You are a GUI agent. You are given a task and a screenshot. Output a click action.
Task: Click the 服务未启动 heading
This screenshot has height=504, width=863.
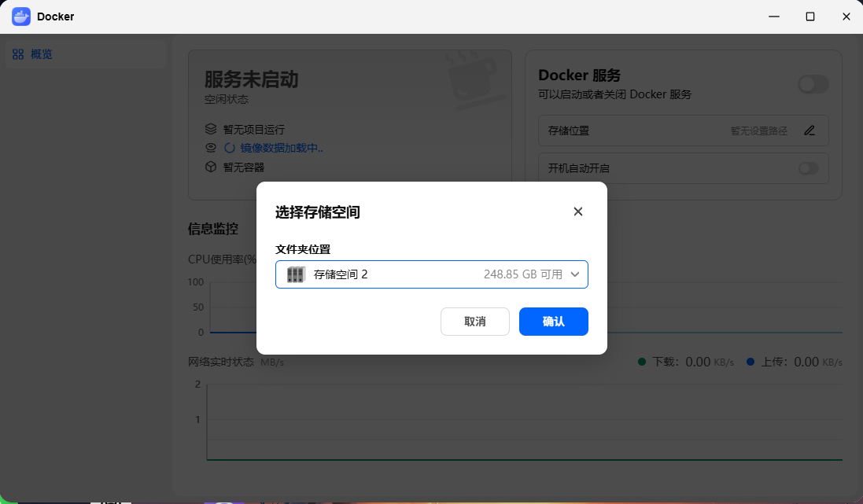tap(252, 79)
